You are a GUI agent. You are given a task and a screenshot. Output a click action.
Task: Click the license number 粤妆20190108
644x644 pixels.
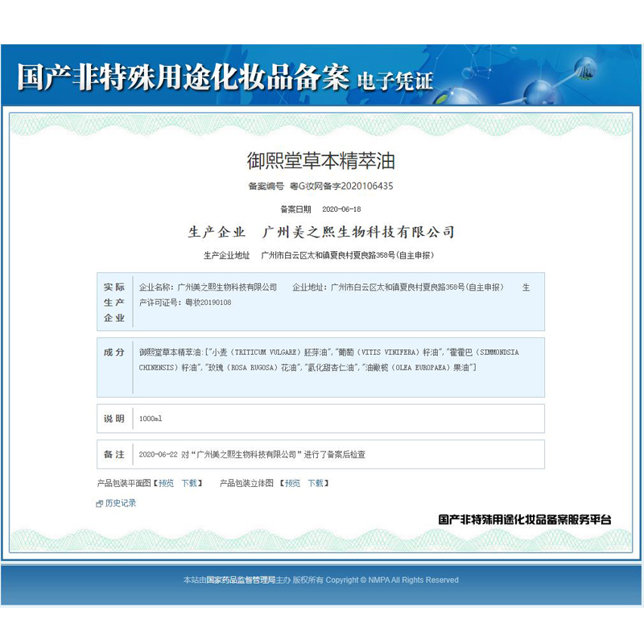click(208, 303)
